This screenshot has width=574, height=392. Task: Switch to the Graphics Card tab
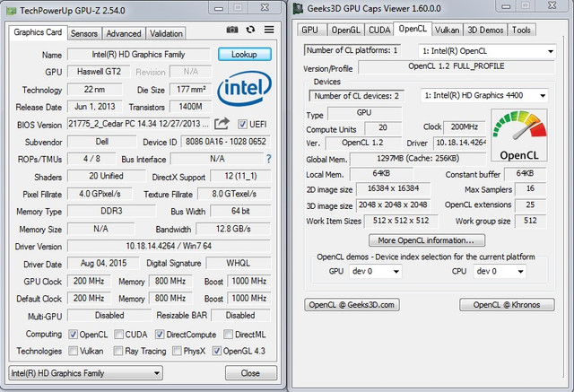coord(38,32)
